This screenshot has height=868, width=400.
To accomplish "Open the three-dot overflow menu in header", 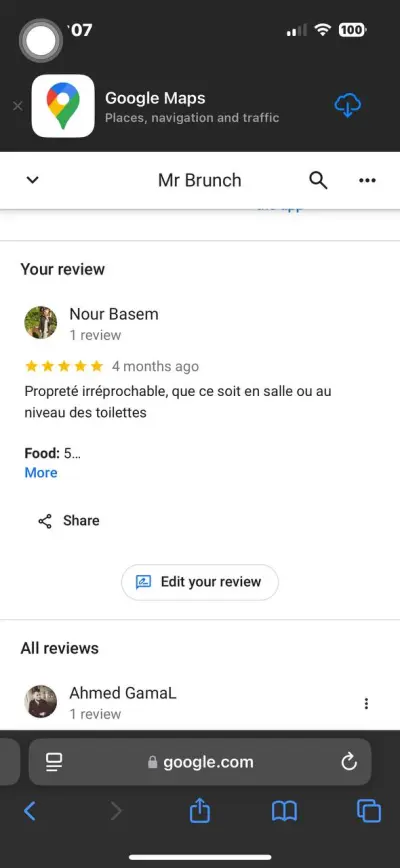I will pos(367,180).
